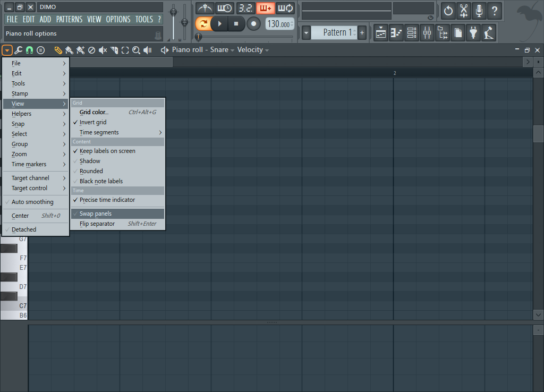Expand Target channel submenu
Viewport: 544px width, 392px height.
(36, 178)
